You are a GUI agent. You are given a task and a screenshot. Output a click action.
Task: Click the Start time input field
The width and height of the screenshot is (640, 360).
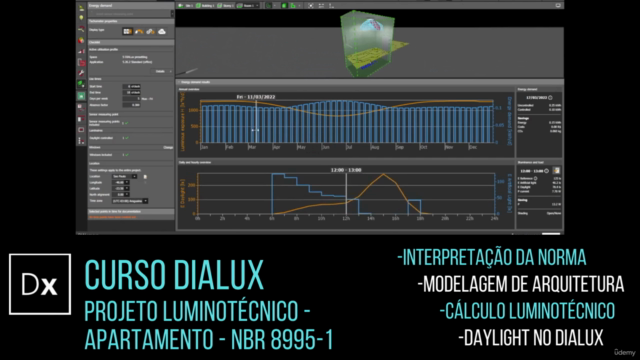coord(131,87)
